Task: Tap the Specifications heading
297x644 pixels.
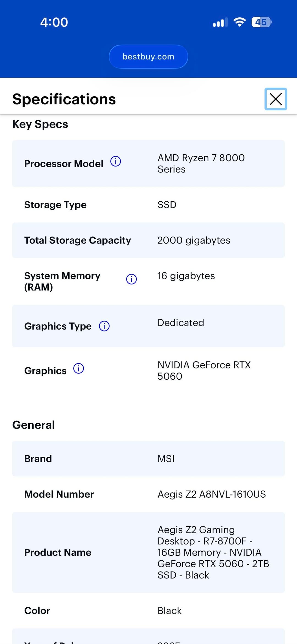Action: [64, 99]
